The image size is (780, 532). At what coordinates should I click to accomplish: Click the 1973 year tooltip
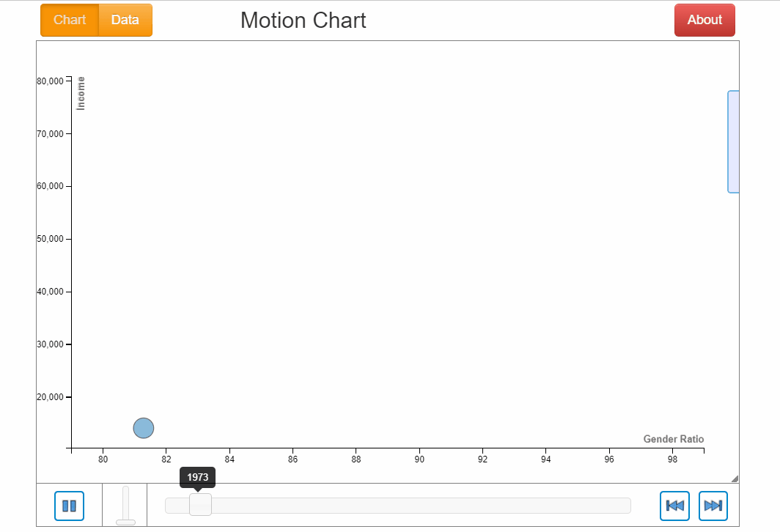click(197, 477)
